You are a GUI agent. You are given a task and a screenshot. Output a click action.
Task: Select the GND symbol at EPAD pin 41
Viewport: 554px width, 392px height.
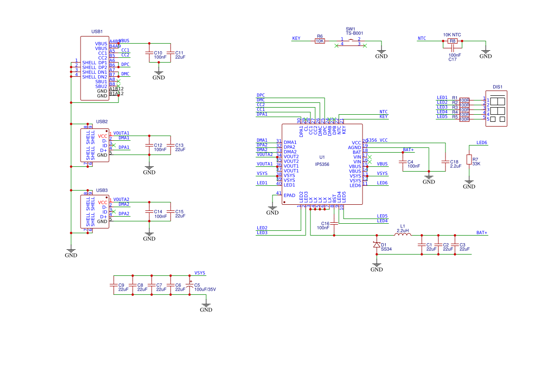click(272, 210)
